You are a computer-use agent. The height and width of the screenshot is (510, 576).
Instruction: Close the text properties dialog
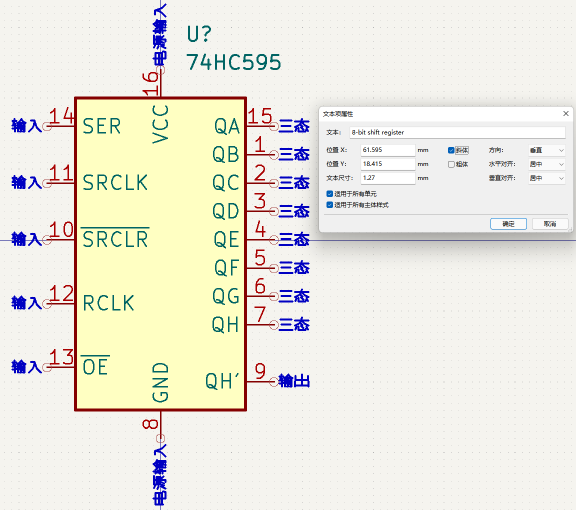click(566, 114)
